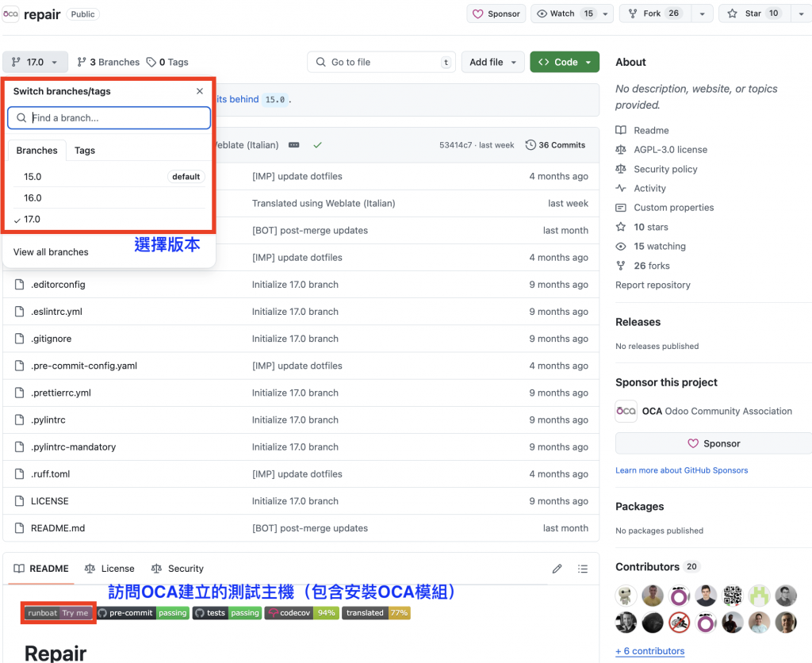The image size is (812, 663).
Task: Open the Readme link in About
Action: pos(651,131)
